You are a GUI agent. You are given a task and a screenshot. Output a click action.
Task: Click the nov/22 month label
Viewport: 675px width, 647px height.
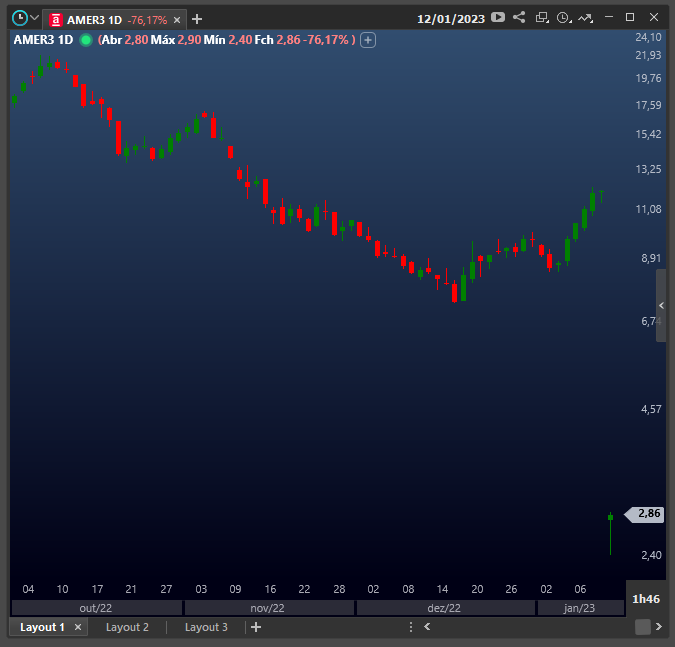(269, 608)
